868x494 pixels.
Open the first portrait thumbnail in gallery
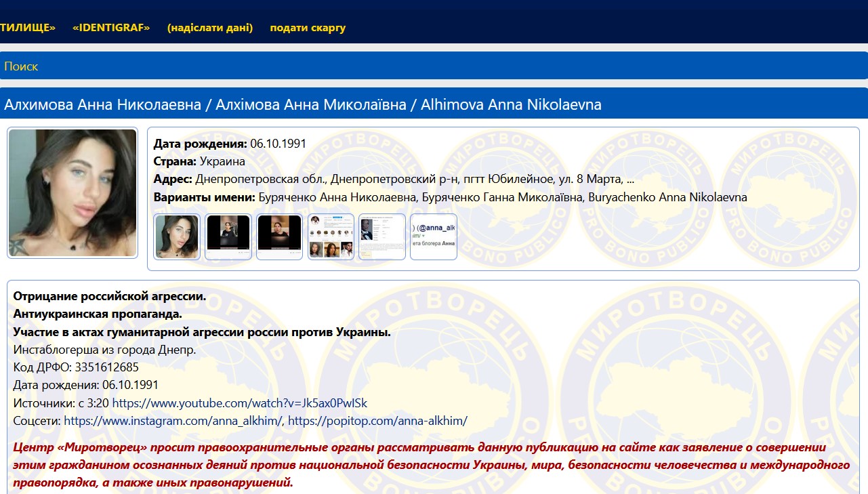[x=177, y=236]
